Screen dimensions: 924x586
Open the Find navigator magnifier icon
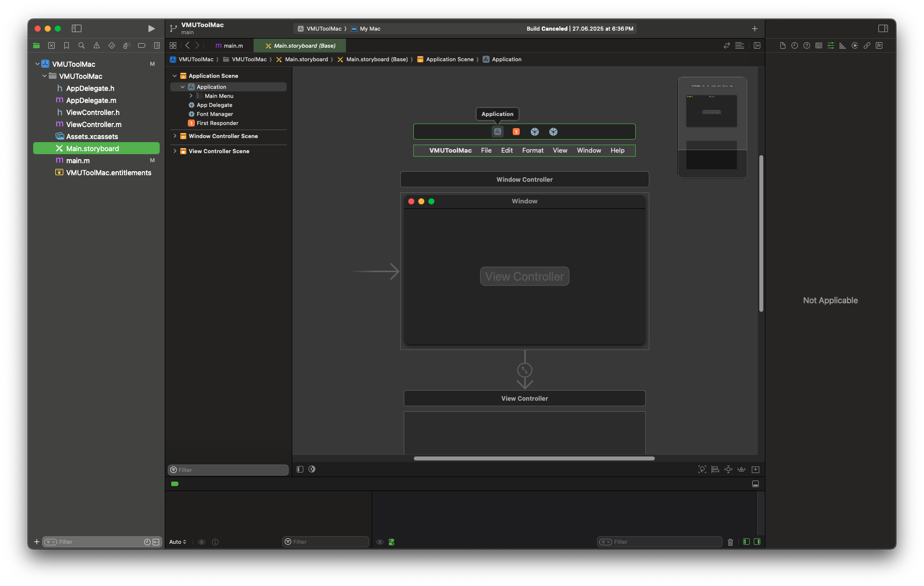(x=81, y=46)
